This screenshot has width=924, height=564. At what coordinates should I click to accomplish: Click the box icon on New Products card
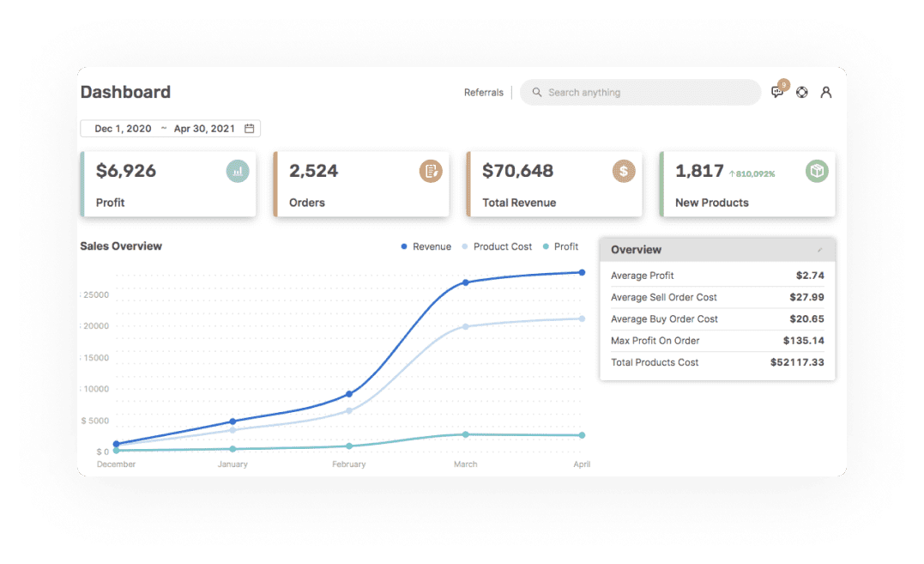coord(817,172)
